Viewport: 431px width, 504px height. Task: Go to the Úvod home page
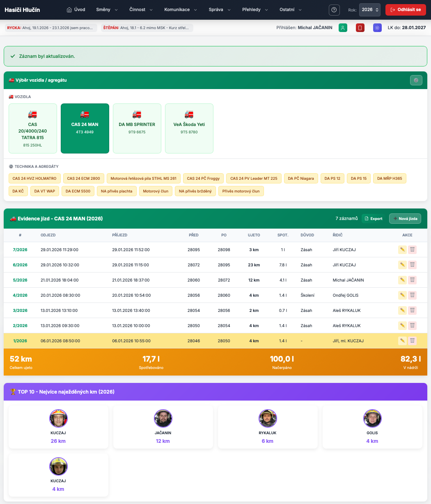76,10
